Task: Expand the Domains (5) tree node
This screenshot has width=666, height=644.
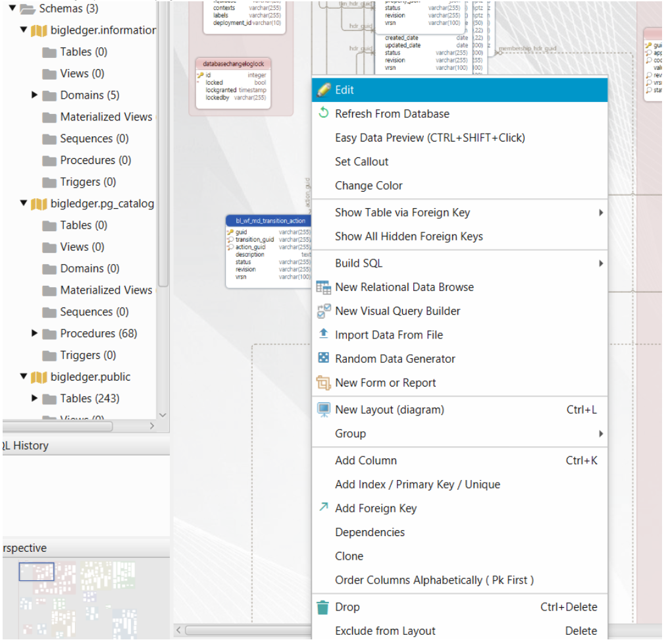Action: point(35,95)
